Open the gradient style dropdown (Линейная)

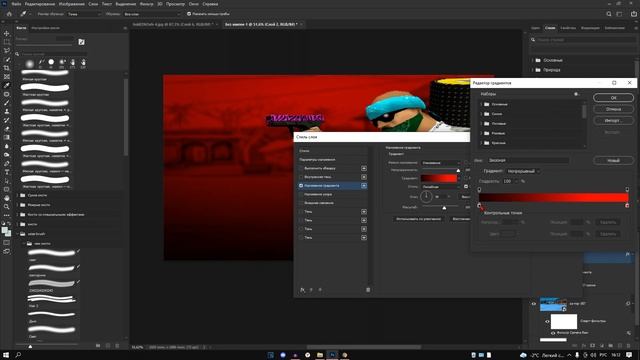(x=441, y=187)
